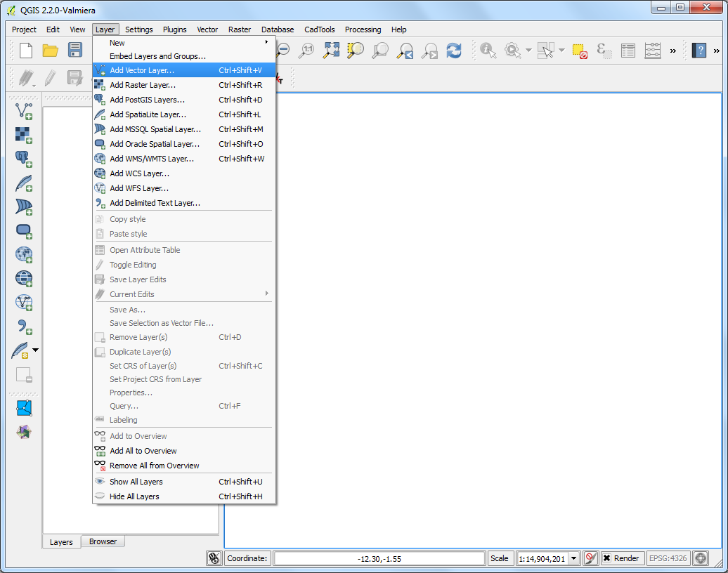728x573 pixels.
Task: Choose Embed Layers and Groups menu item
Action: (184, 56)
